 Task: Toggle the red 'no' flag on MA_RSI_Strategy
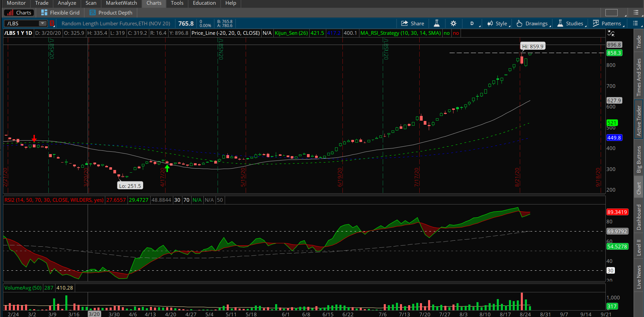coord(456,33)
